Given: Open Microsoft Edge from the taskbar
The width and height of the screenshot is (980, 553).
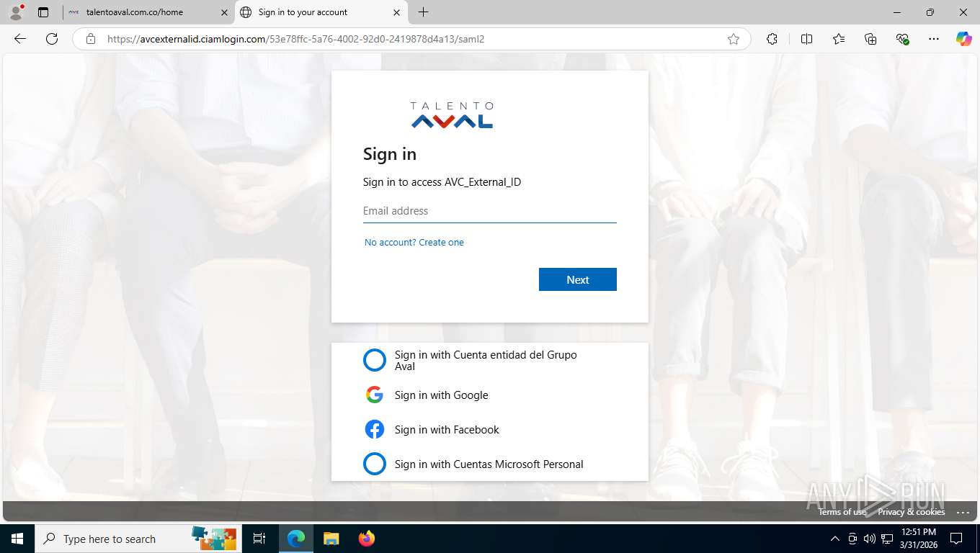Looking at the screenshot, I should pos(296,539).
